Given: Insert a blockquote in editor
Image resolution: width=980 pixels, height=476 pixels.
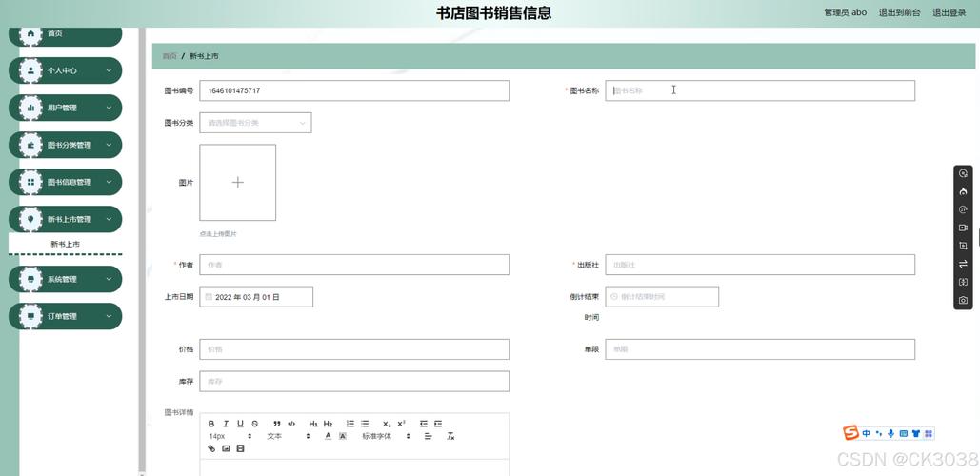Looking at the screenshot, I should 277,424.
